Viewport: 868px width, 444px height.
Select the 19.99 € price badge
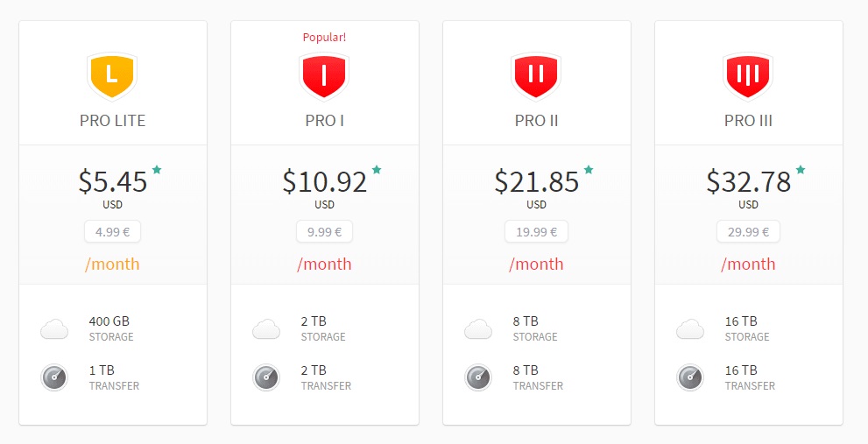pyautogui.click(x=536, y=232)
